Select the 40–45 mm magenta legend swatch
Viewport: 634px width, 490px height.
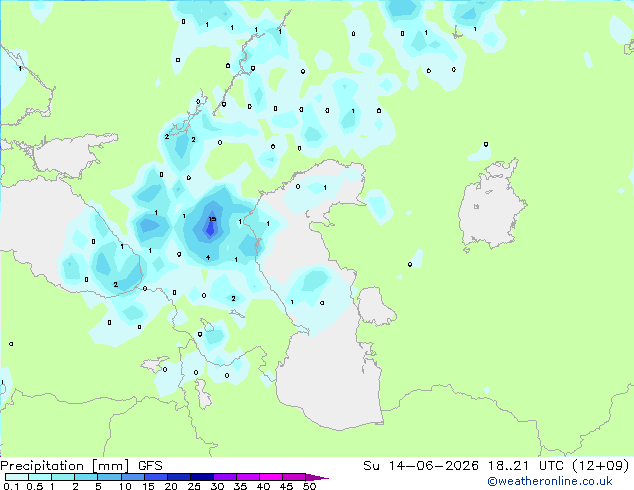tap(271, 477)
